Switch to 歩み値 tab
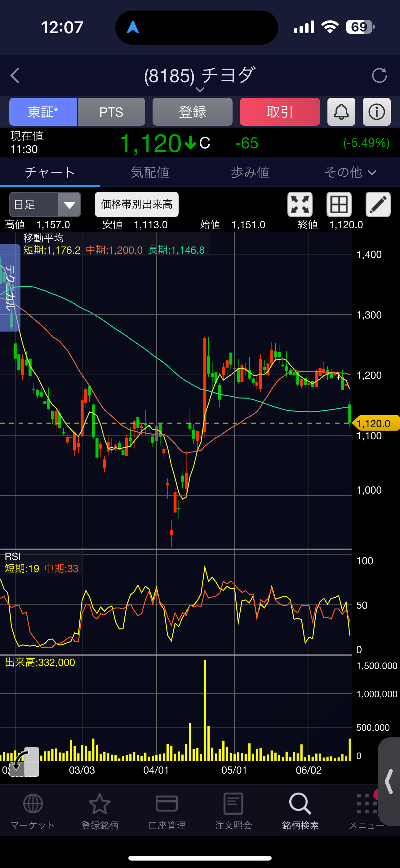Screen dimensions: 400x868 point(250,173)
